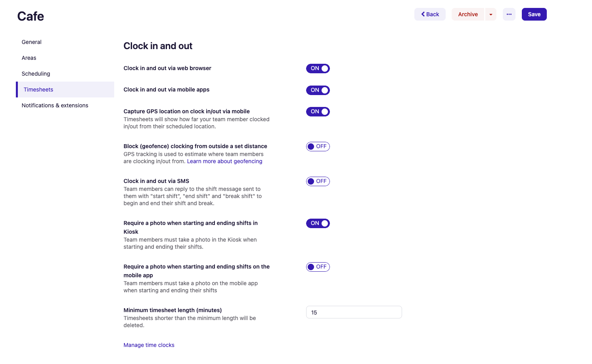This screenshot has height=364, width=592.
Task: Open Notifications & extensions settings
Action: (55, 105)
